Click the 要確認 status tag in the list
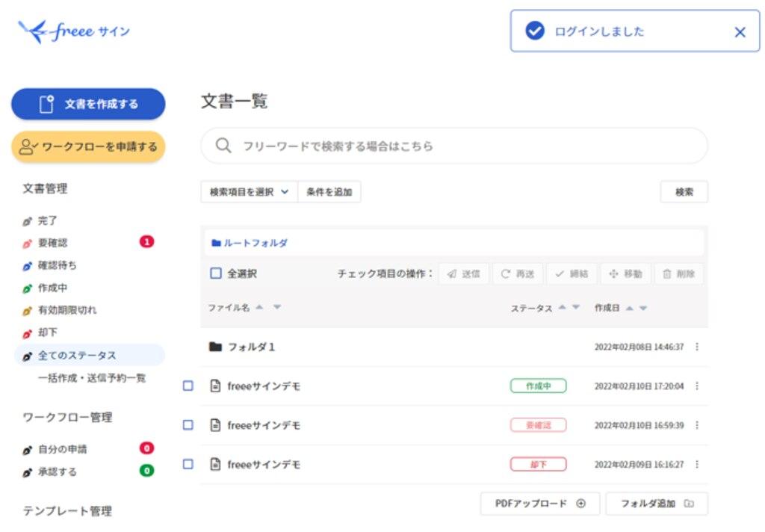 tap(538, 425)
